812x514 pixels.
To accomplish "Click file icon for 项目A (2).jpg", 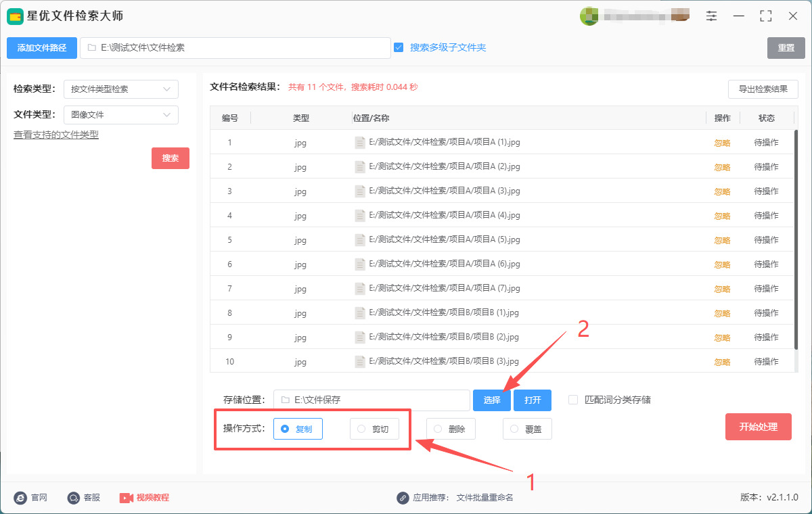I will click(360, 167).
